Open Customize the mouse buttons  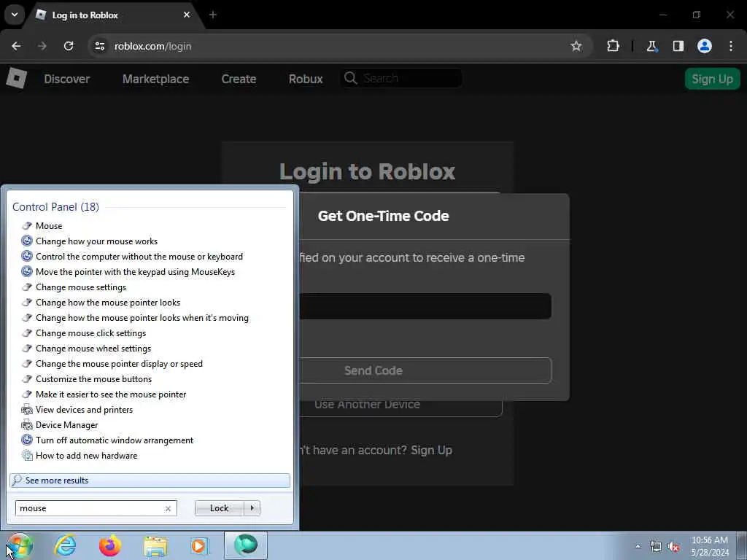coord(94,379)
